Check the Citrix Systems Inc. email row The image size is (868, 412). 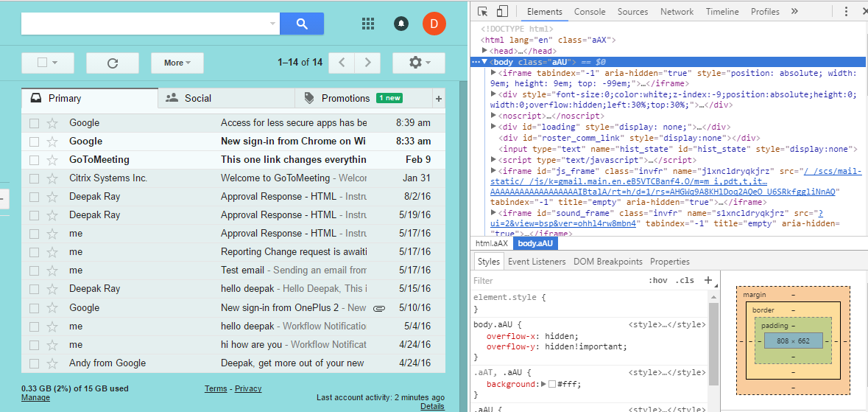tap(35, 178)
